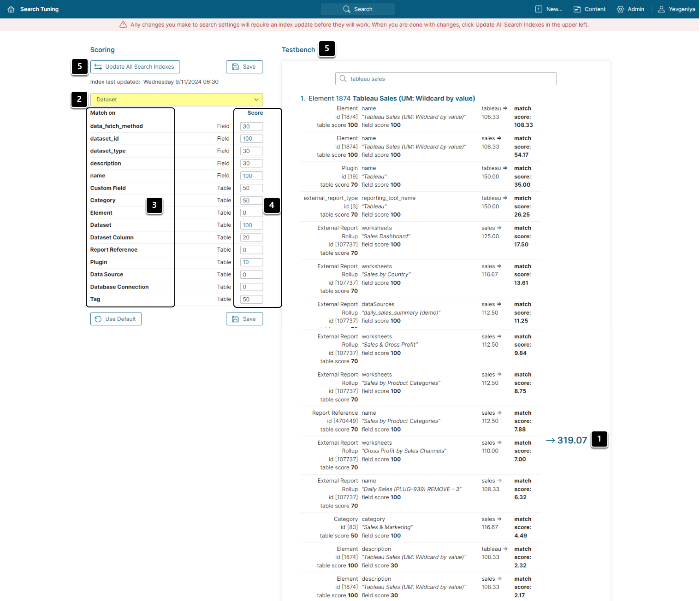Edit the data_fetch_method score field
The width and height of the screenshot is (700, 601).
(251, 126)
